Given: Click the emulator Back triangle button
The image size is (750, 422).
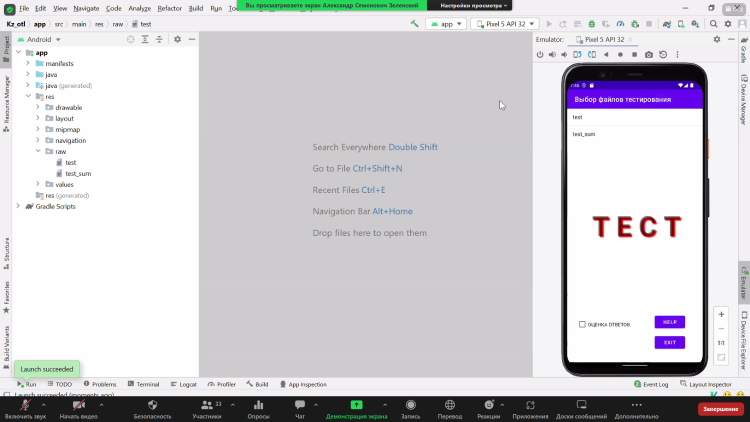Looking at the screenshot, I should (606, 54).
